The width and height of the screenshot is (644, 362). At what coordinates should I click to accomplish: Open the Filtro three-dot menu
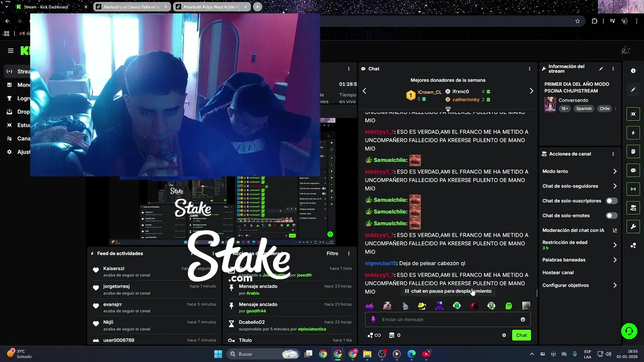tap(349, 253)
